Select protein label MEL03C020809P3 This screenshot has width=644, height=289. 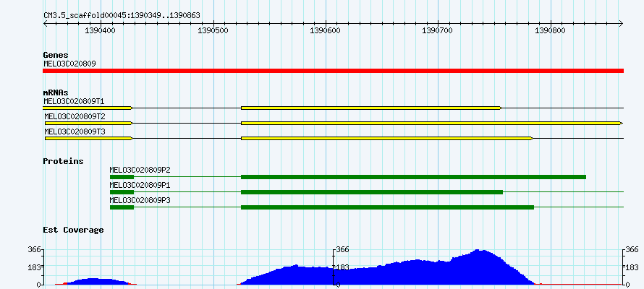coord(140,200)
